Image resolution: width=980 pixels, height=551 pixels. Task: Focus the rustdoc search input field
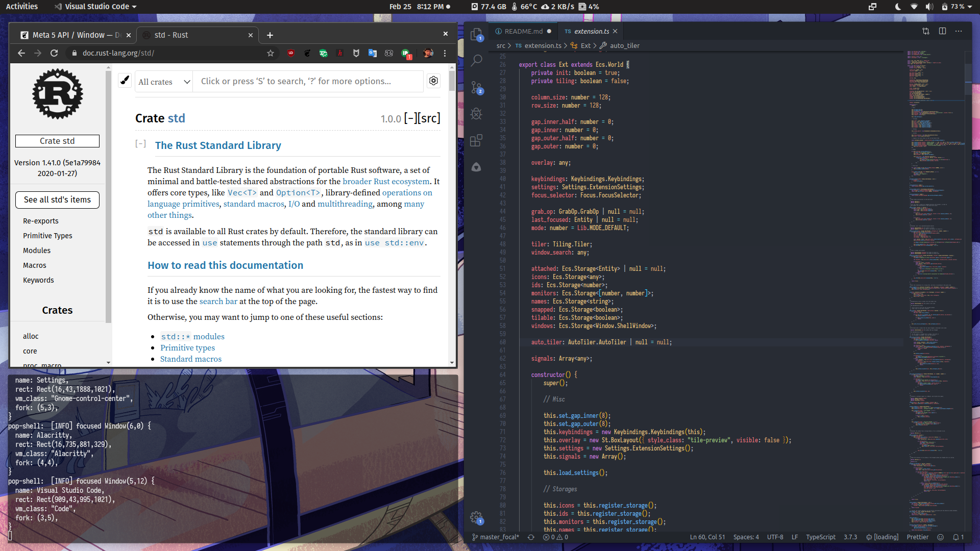coord(307,82)
